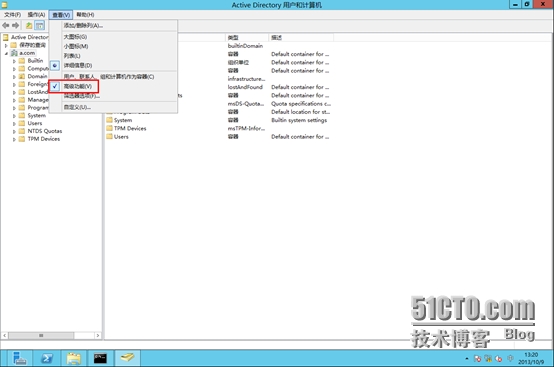Click the window system icon in title bar
This screenshot has width=554, height=367.
point(4,5)
